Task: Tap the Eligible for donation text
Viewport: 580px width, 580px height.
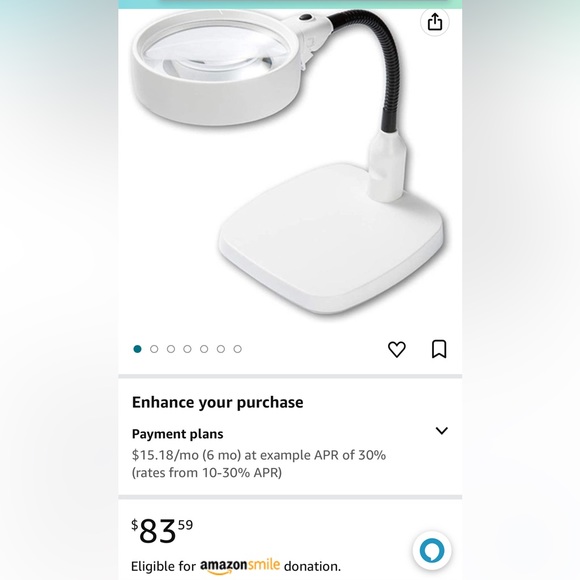Action: [x=236, y=566]
